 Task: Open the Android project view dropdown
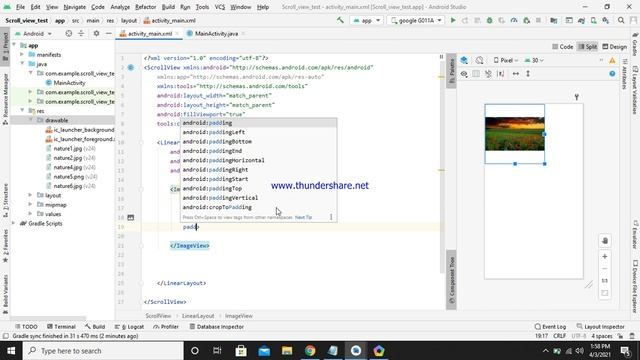point(33,33)
